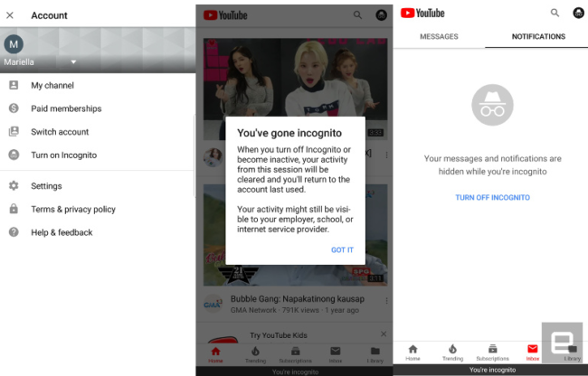This screenshot has height=376, width=588.
Task: Tap the incognito avatar in the right screen
Action: 578,13
